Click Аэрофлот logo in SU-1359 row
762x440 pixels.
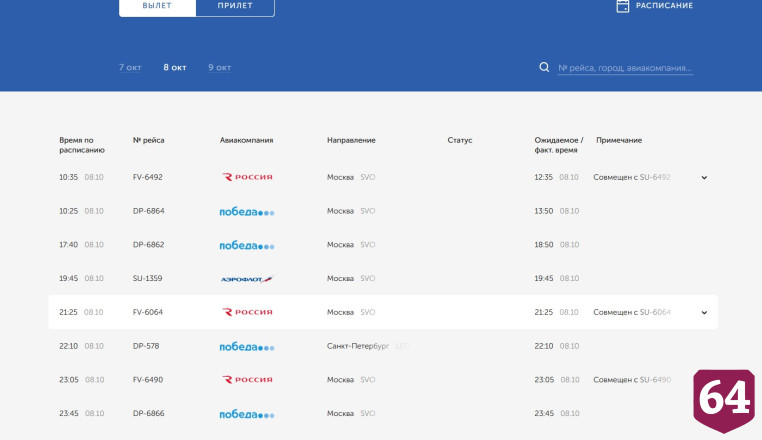[247, 279]
